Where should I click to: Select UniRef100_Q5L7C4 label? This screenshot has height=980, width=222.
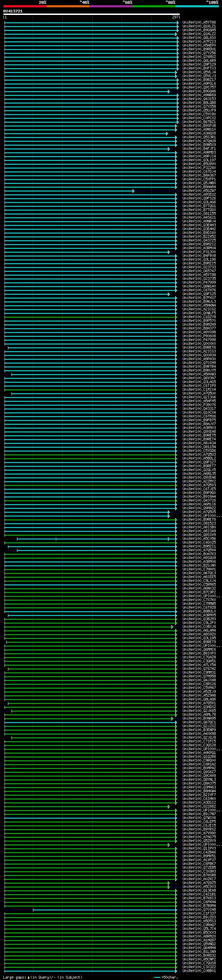(199, 929)
